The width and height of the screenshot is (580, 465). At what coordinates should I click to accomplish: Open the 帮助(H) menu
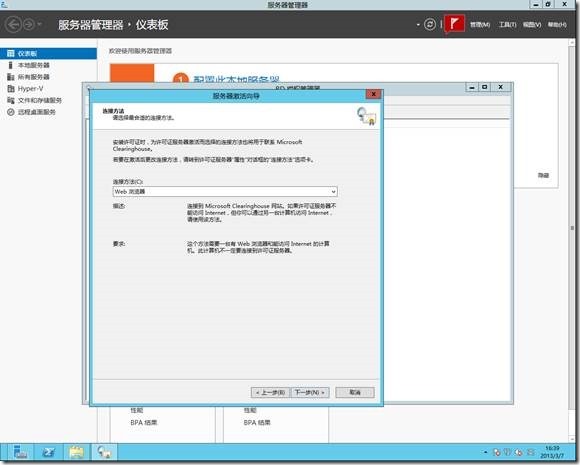pos(557,24)
